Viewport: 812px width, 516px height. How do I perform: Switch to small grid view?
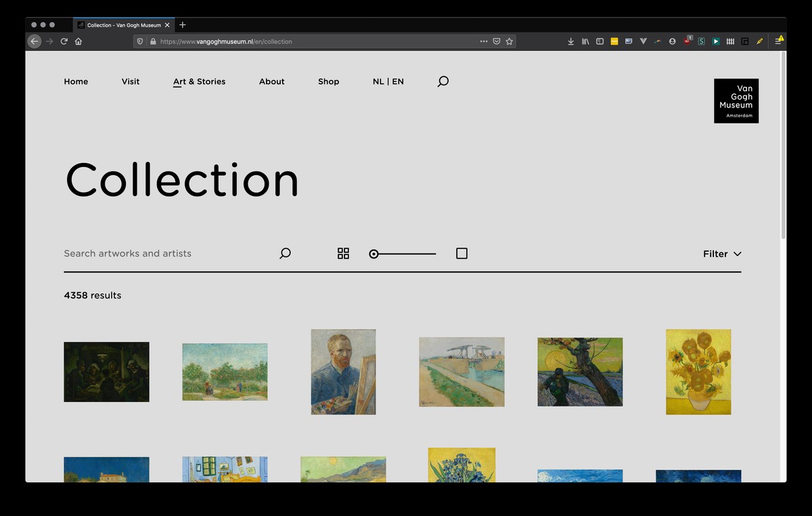(x=343, y=254)
